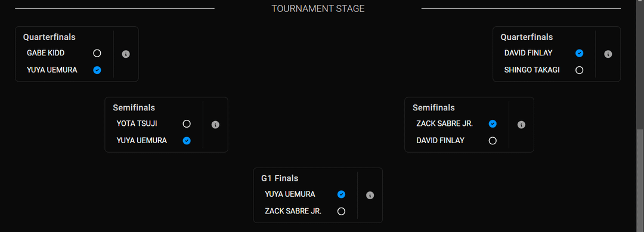Choose Zack Sabre Jr. in the semifinals
The image size is (644, 232).
pos(493,123)
